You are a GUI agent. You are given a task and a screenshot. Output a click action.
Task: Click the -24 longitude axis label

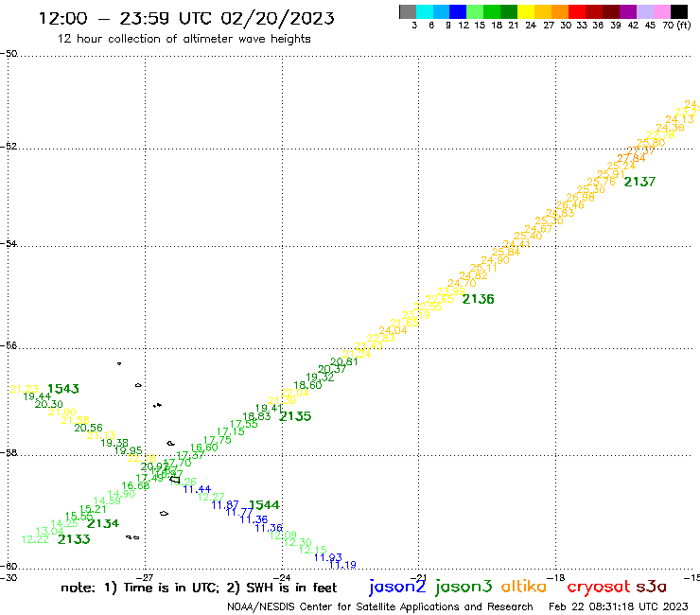click(x=282, y=578)
